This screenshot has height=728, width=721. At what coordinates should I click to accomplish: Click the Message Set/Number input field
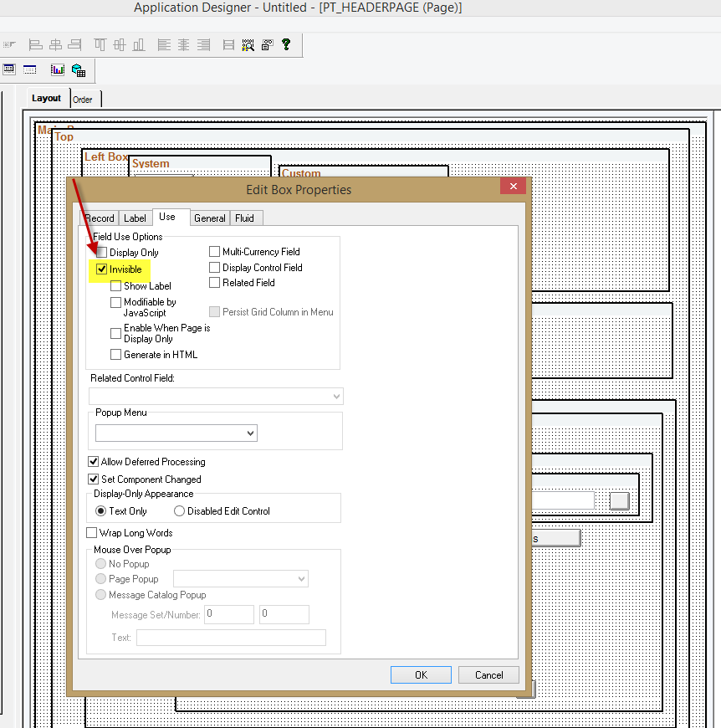228,614
